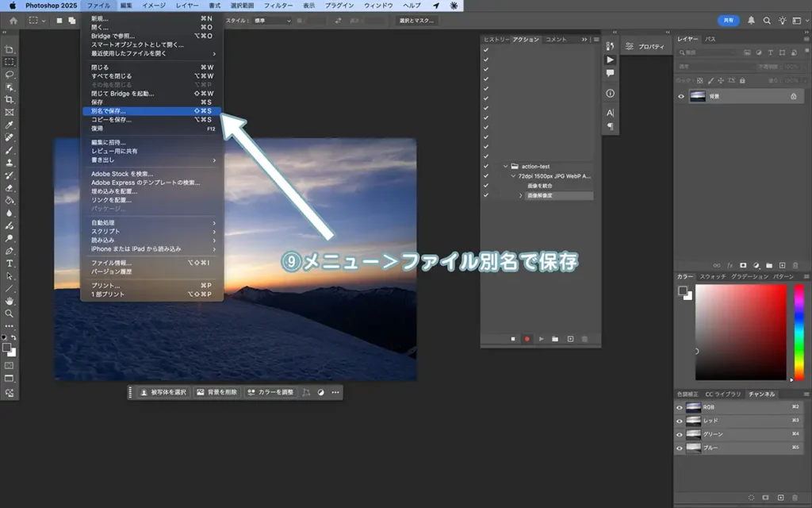The height and width of the screenshot is (508, 812).
Task: Stop recording in the Actions panel
Action: (x=512, y=339)
